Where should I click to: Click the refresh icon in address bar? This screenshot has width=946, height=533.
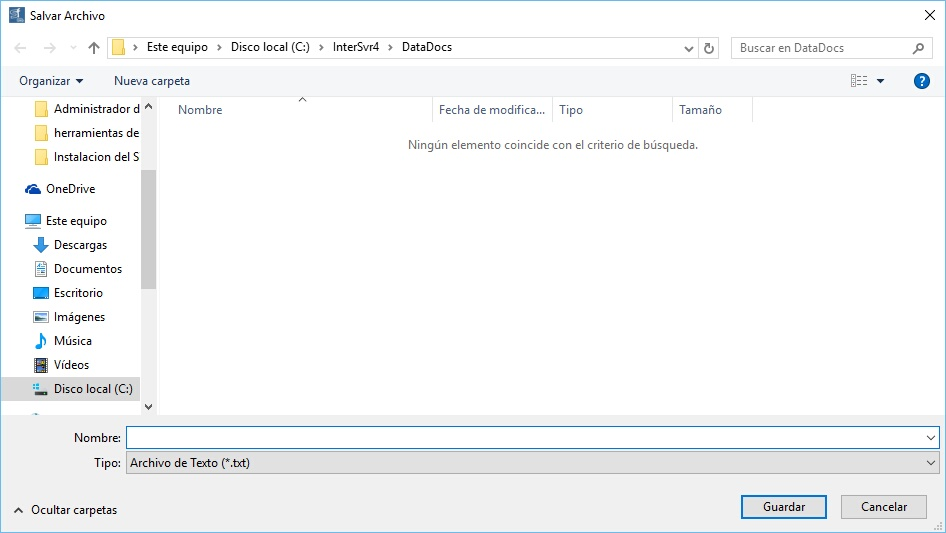(709, 48)
